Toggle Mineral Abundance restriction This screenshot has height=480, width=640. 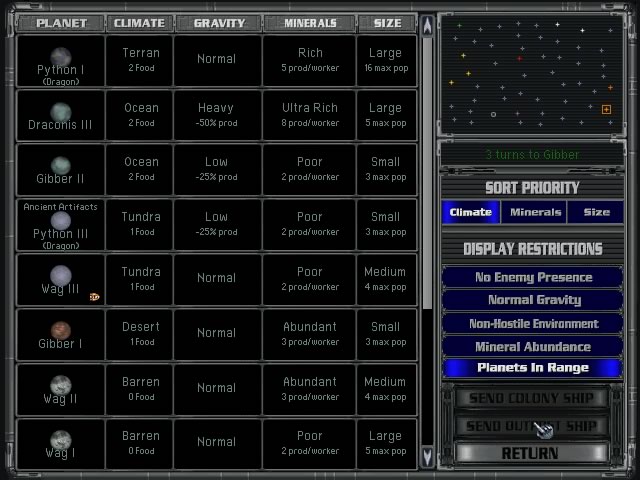coord(533,347)
